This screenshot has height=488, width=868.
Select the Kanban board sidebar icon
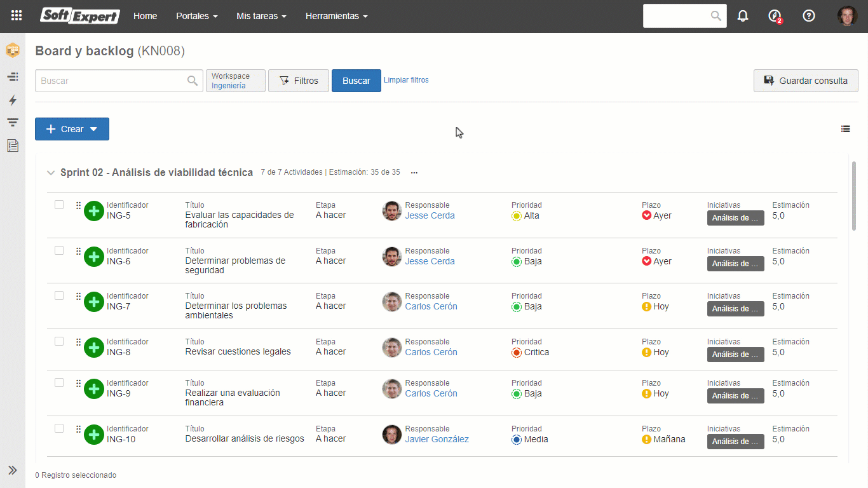click(x=13, y=50)
